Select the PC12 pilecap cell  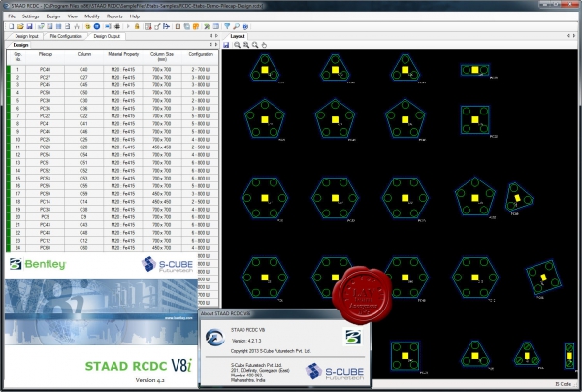[x=45, y=241]
